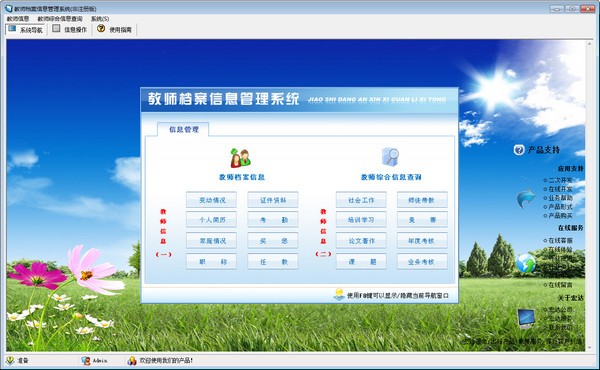
Task: Open the 考勤 module
Action: click(273, 220)
